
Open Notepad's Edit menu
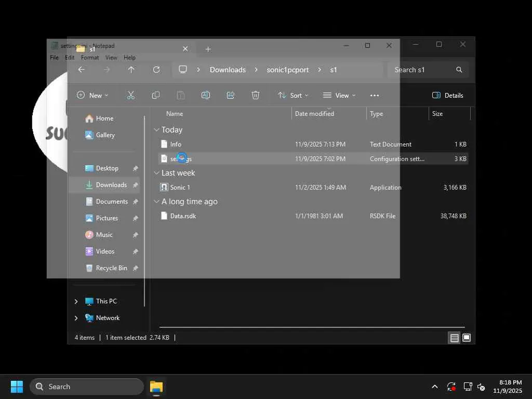click(x=70, y=57)
